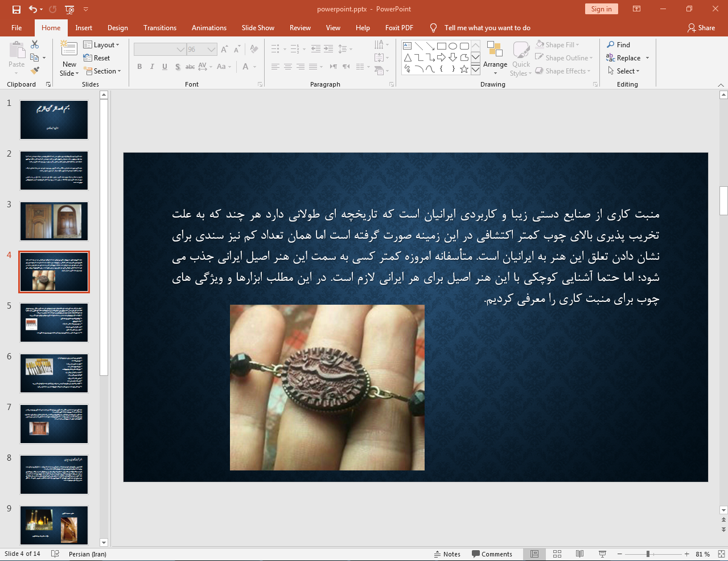The width and height of the screenshot is (728, 561).
Task: Select the rectangle shape in the gallery
Action: click(442, 46)
